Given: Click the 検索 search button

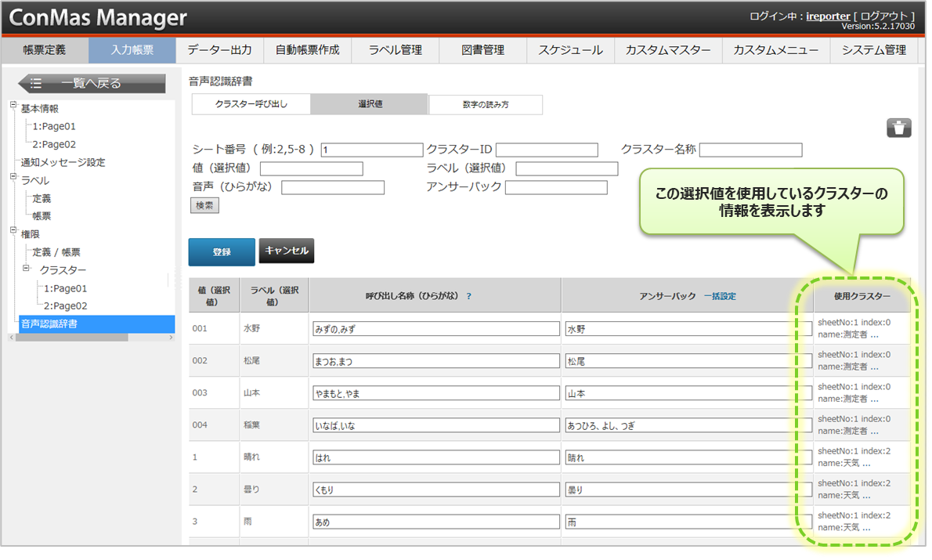Looking at the screenshot, I should tap(204, 205).
